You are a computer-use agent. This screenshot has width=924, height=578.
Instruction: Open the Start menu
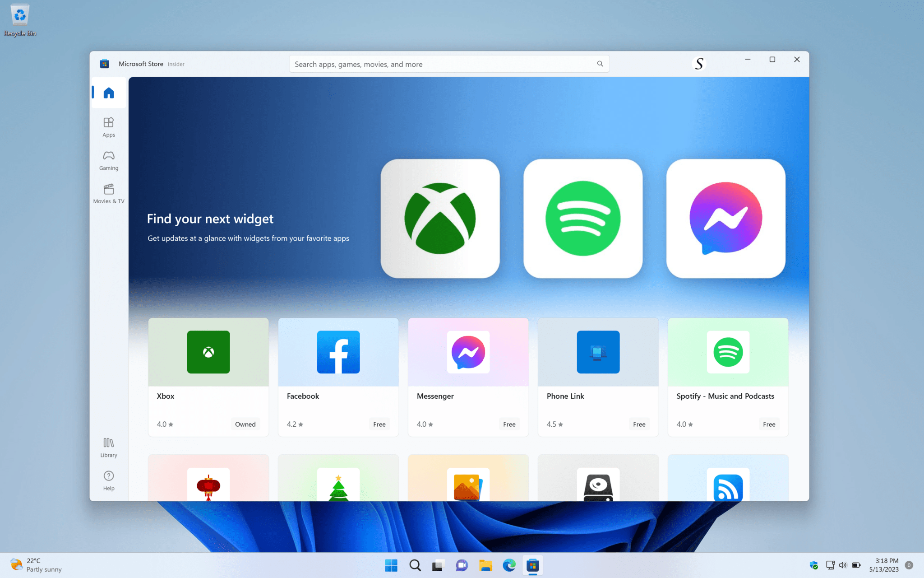391,565
